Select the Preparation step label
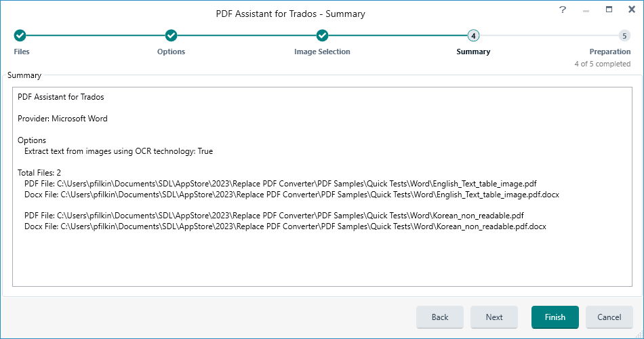644x339 pixels. coord(610,52)
